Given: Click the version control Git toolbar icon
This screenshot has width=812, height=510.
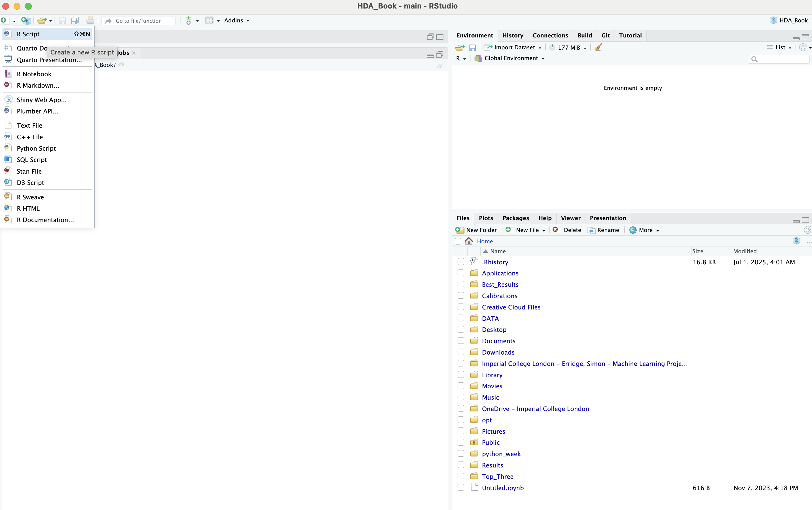Looking at the screenshot, I should click(x=189, y=21).
